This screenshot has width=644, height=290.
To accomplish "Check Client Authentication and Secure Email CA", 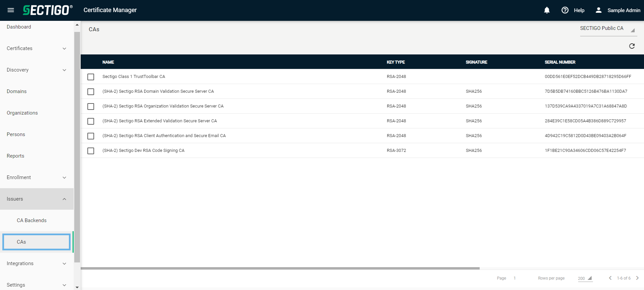I will click(x=91, y=136).
